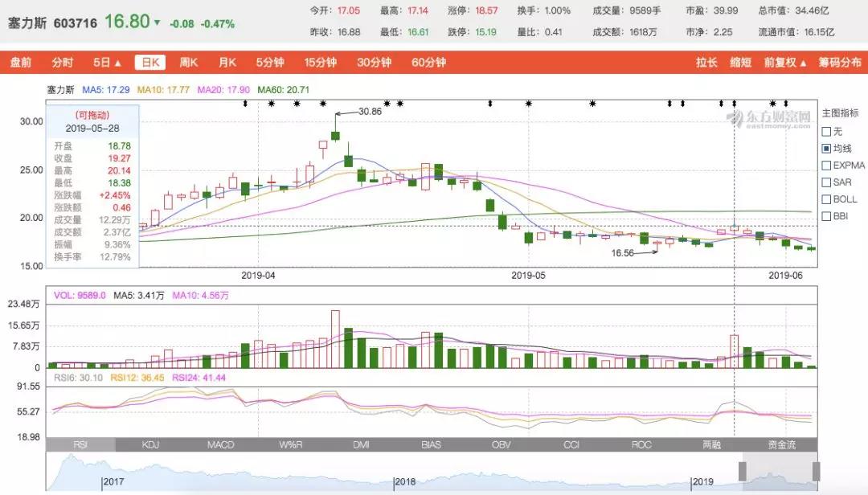Viewport: 868px width, 495px height.
Task: Show the 30分钟 chart
Action: click(x=375, y=63)
